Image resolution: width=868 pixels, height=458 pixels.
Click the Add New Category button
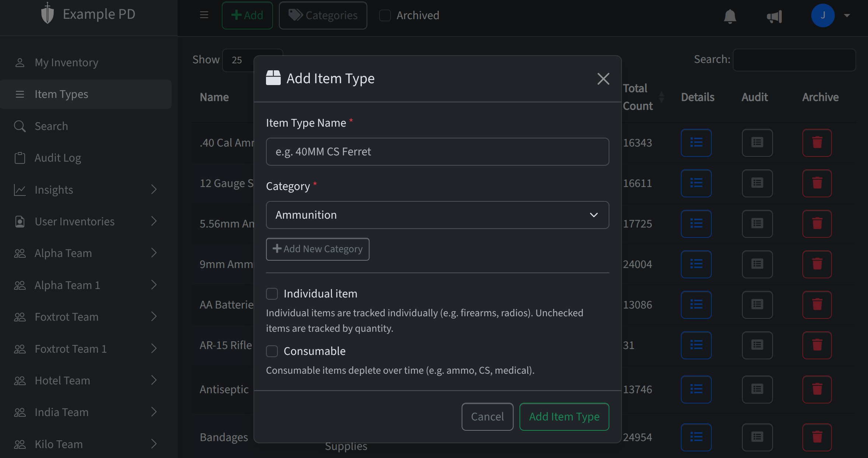[317, 249]
